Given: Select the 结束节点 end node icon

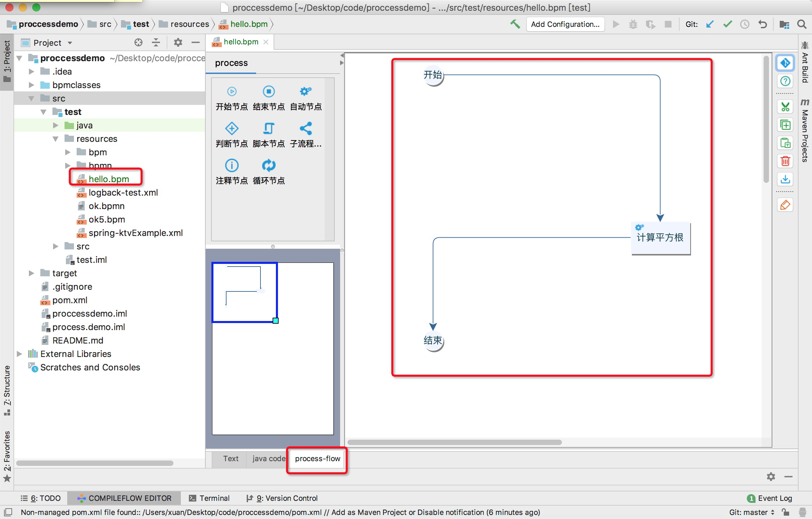Looking at the screenshot, I should 269,92.
